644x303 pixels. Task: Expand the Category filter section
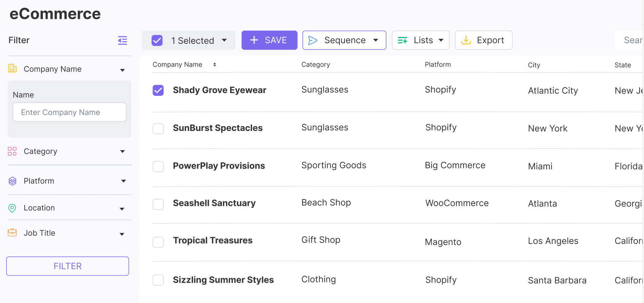click(122, 151)
